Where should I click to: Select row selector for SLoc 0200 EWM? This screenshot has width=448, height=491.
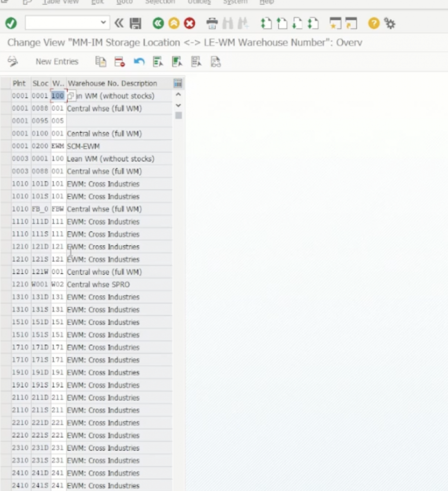point(6,146)
